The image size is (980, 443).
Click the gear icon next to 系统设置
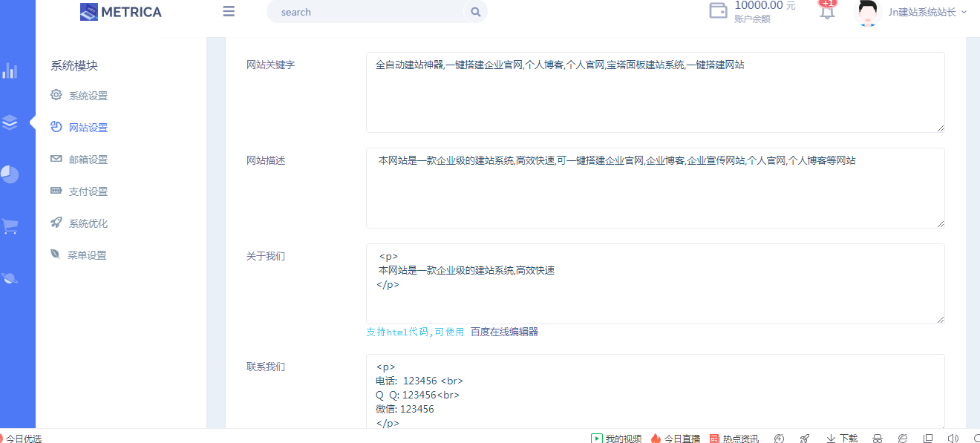pyautogui.click(x=56, y=95)
